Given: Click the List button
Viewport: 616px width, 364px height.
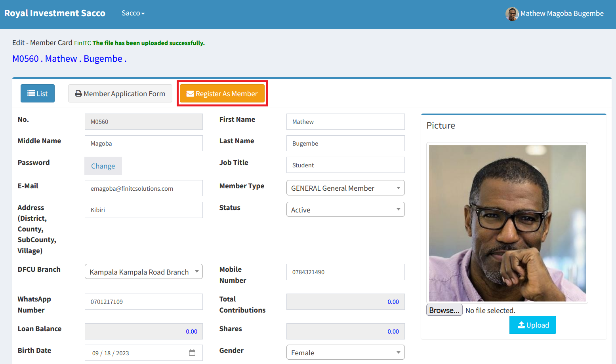Looking at the screenshot, I should click(x=38, y=93).
